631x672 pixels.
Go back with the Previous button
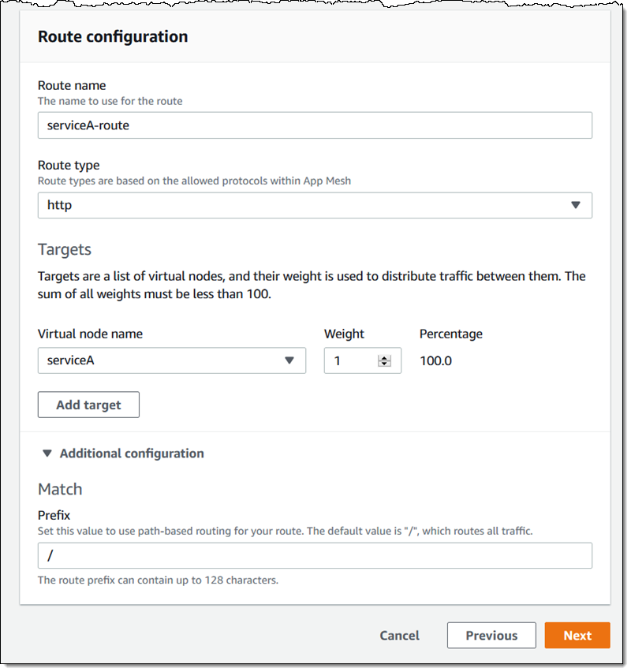tap(491, 636)
